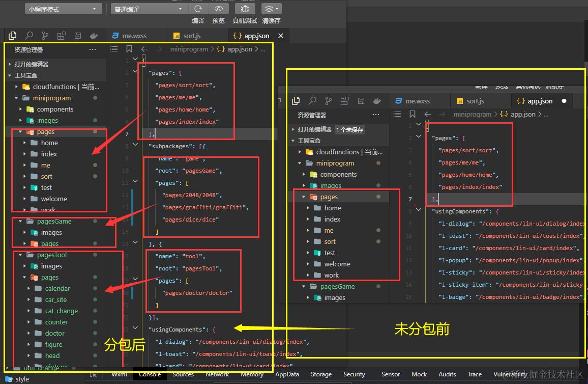Select counter folder in left window
588x384 pixels.
pyautogui.click(x=56, y=322)
